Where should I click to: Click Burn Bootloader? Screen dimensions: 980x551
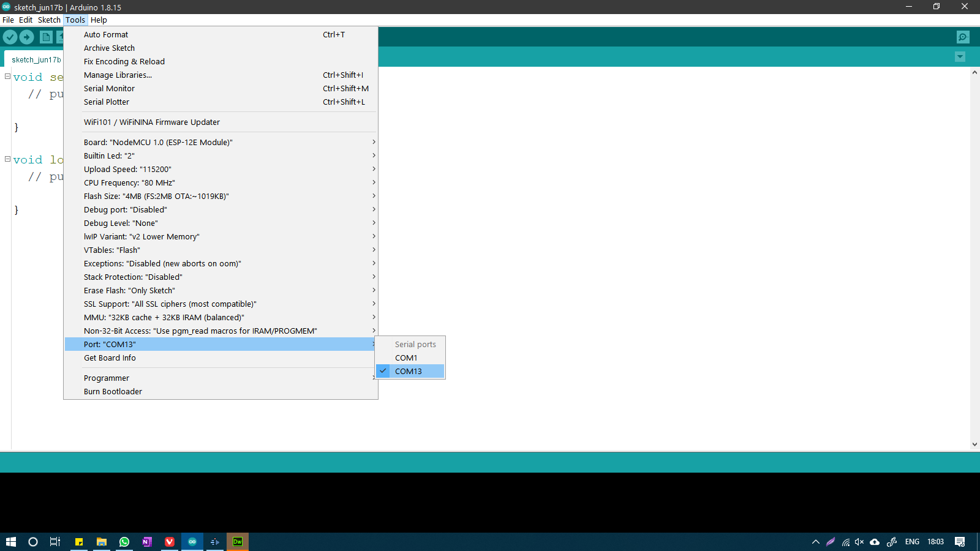tap(221, 392)
